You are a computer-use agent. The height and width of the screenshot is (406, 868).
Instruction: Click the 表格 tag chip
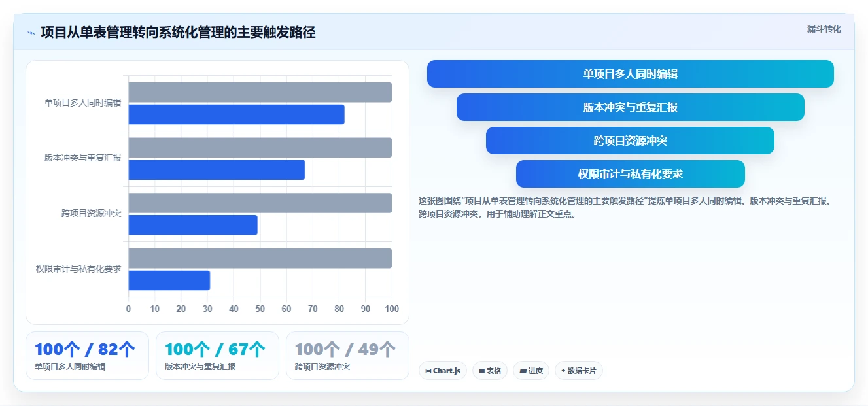(490, 371)
